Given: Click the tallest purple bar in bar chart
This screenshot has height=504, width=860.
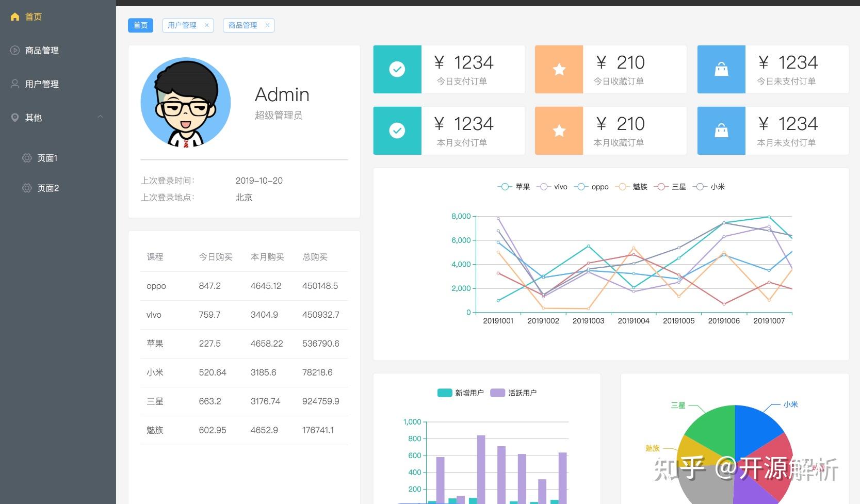Looking at the screenshot, I should (x=481, y=469).
